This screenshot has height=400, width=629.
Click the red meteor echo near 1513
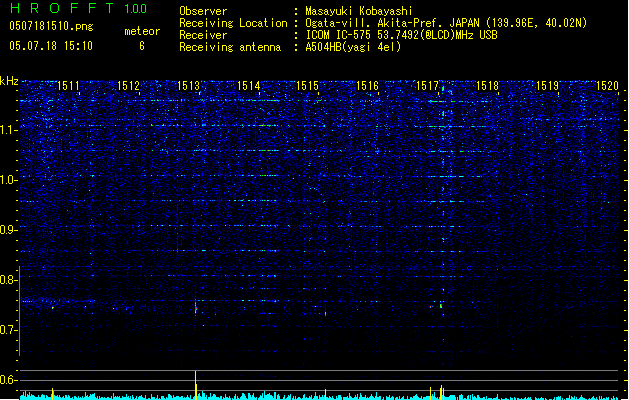click(196, 309)
